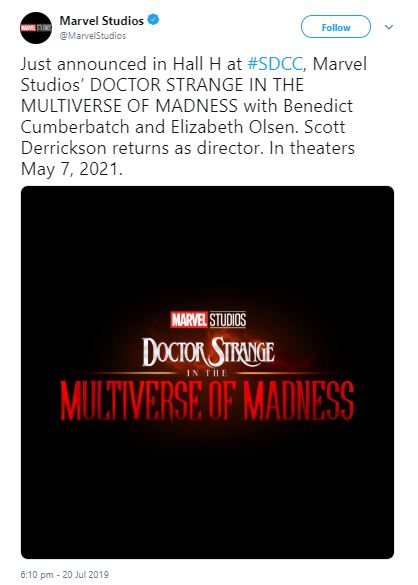
Task: Open the @MarvelStudios handle link
Action: point(93,36)
